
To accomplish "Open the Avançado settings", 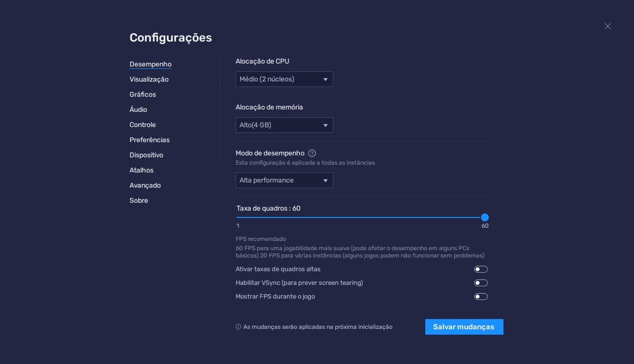I will pos(145,185).
